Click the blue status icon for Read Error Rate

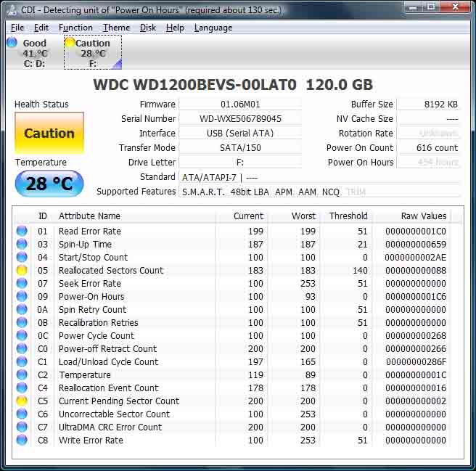[x=22, y=231]
